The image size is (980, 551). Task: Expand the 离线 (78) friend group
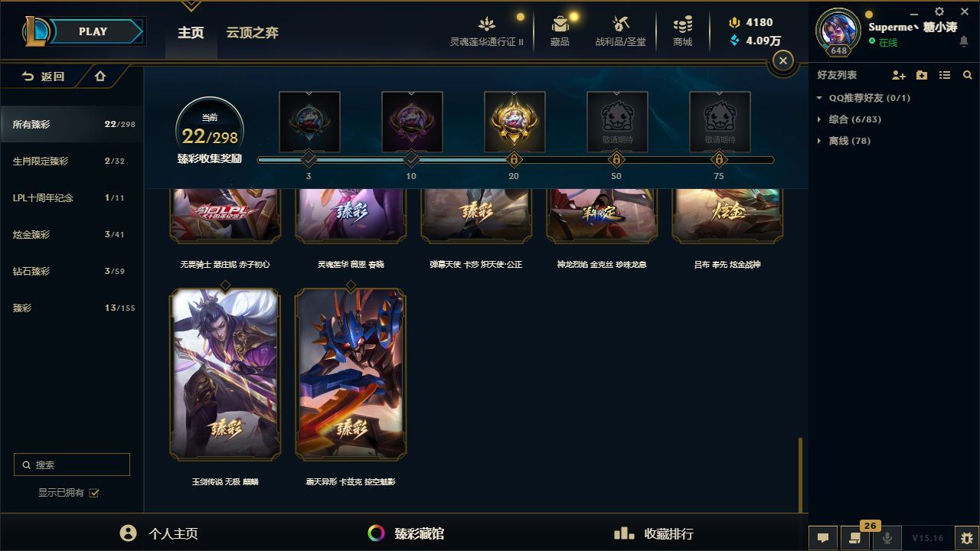(819, 141)
